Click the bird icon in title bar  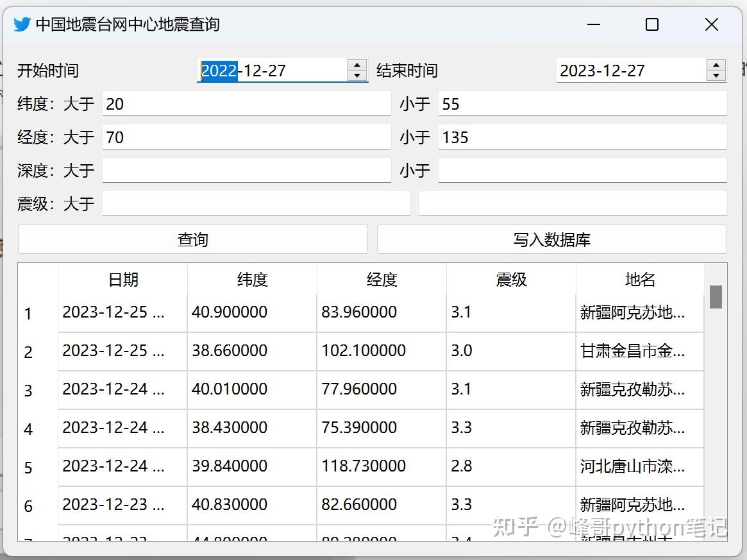22,24
